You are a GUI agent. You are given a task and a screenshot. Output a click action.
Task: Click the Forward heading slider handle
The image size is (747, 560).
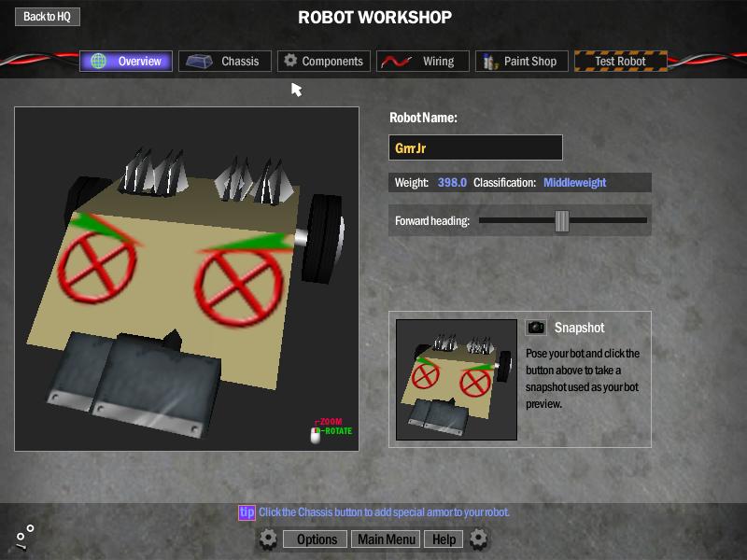coord(562,221)
